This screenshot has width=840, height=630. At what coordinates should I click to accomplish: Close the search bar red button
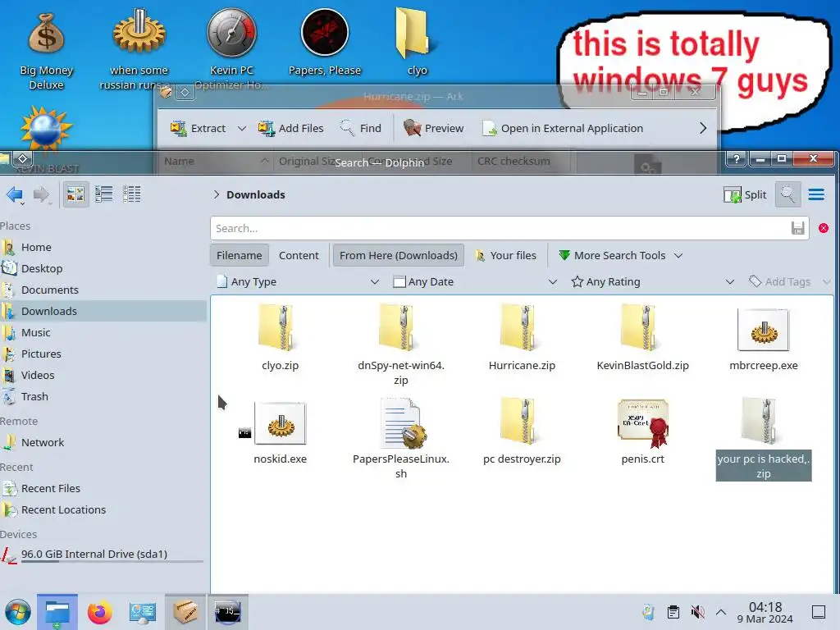(824, 228)
